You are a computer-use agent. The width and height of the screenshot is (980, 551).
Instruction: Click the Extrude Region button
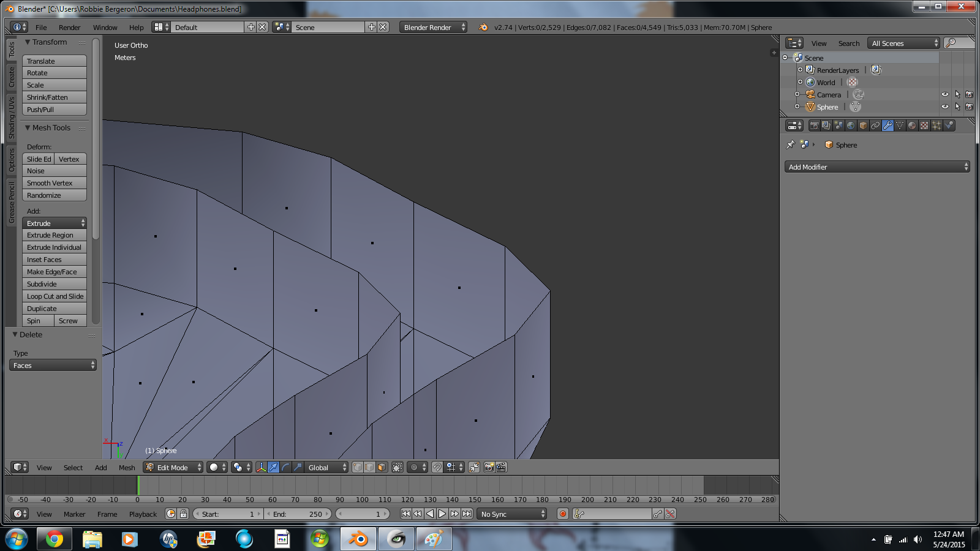pyautogui.click(x=55, y=235)
